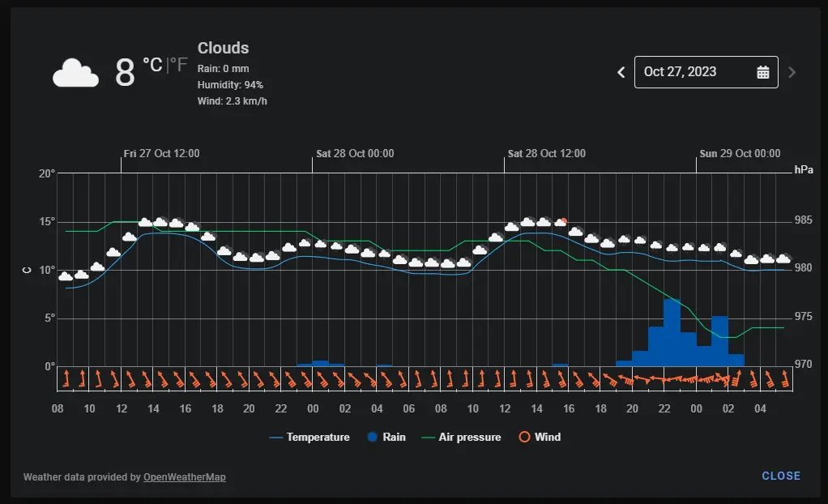The width and height of the screenshot is (828, 504).
Task: Open the OpenWeatherMap link
Action: 184,477
